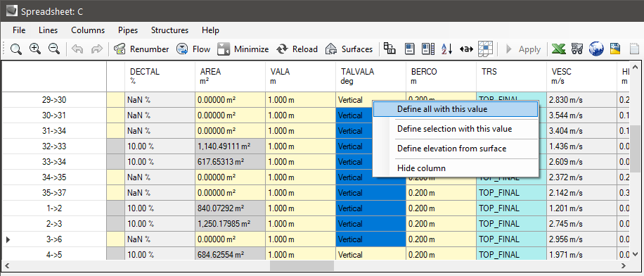Click the TALVALA column header

click(x=371, y=76)
